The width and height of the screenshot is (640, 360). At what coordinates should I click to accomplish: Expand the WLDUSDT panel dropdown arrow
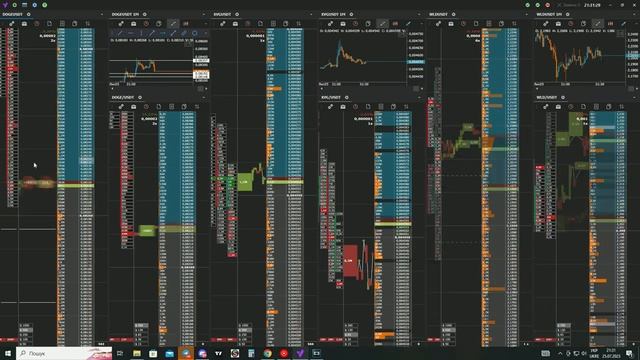pos(527,14)
